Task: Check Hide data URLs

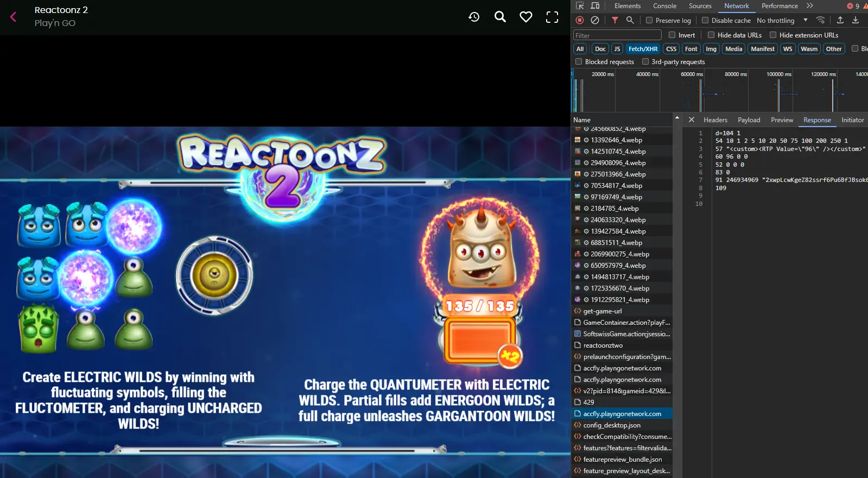Action: click(x=711, y=35)
